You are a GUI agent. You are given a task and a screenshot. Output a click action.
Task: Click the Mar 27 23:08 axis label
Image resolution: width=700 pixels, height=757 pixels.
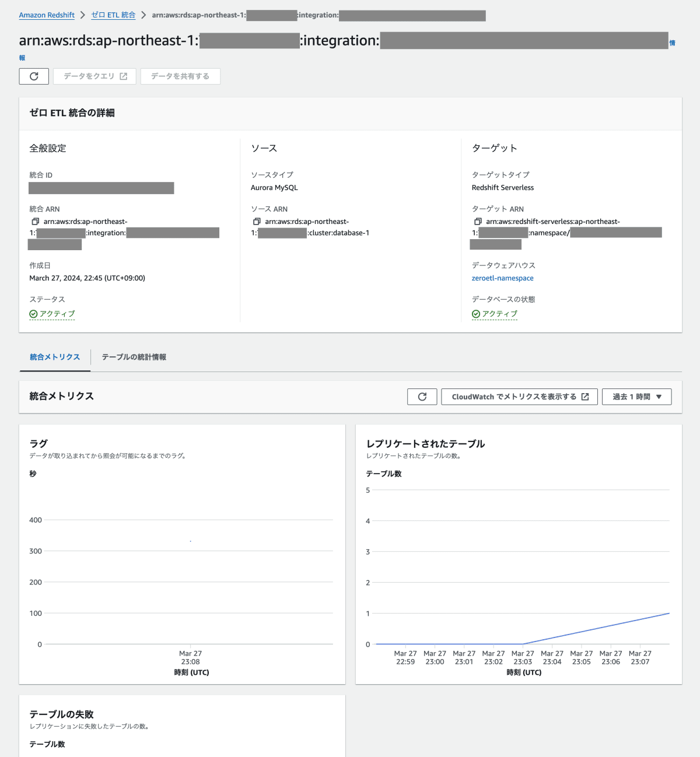pos(191,658)
